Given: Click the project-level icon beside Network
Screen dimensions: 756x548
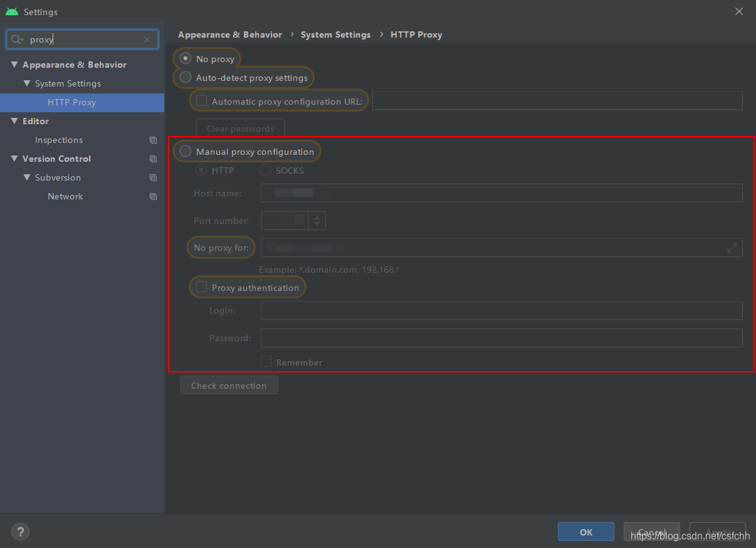Looking at the screenshot, I should click(x=153, y=196).
